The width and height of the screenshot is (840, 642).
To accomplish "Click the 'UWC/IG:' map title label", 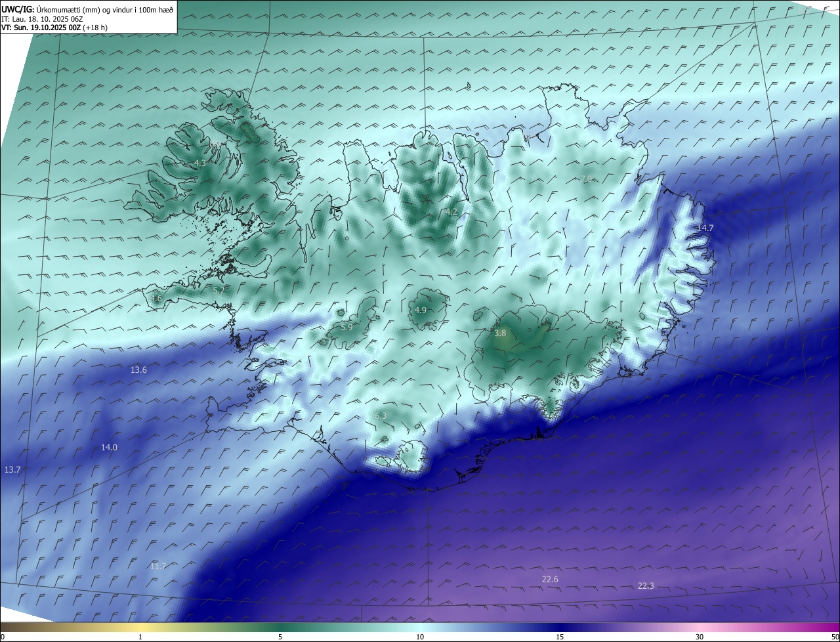I will click(18, 9).
